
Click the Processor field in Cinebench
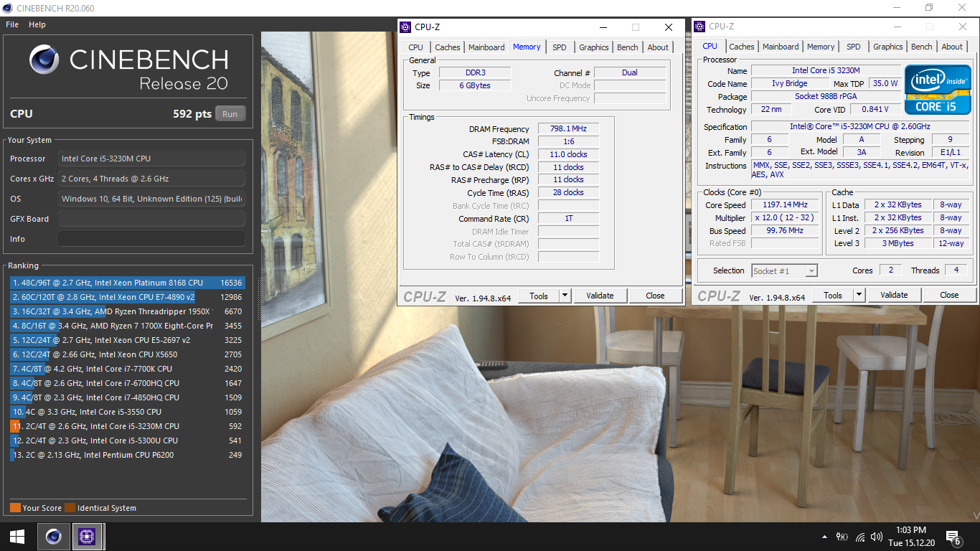[151, 159]
